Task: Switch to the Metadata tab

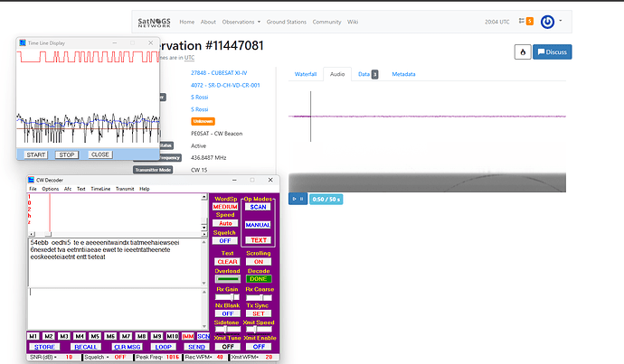Action: click(403, 74)
